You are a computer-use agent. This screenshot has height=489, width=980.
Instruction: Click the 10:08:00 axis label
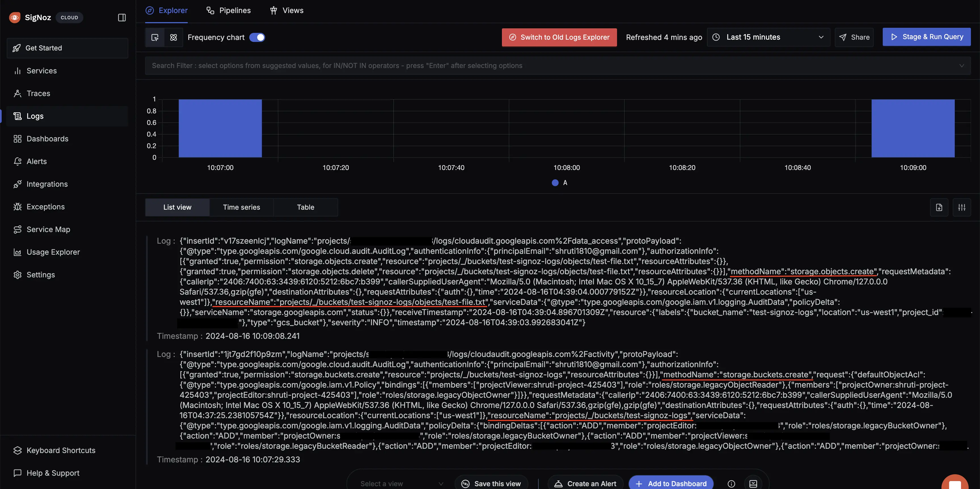567,167
